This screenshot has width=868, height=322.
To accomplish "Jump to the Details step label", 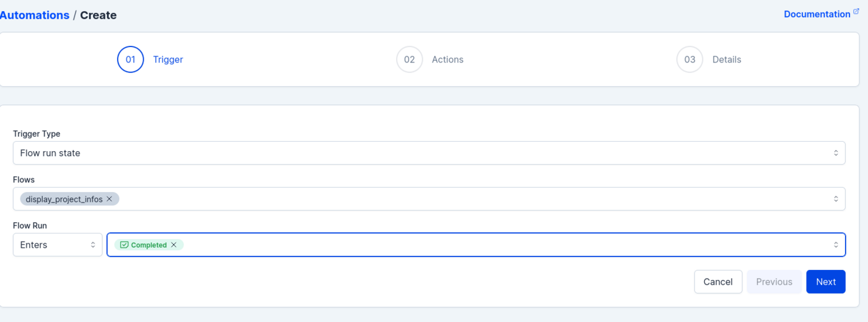I will (x=727, y=59).
